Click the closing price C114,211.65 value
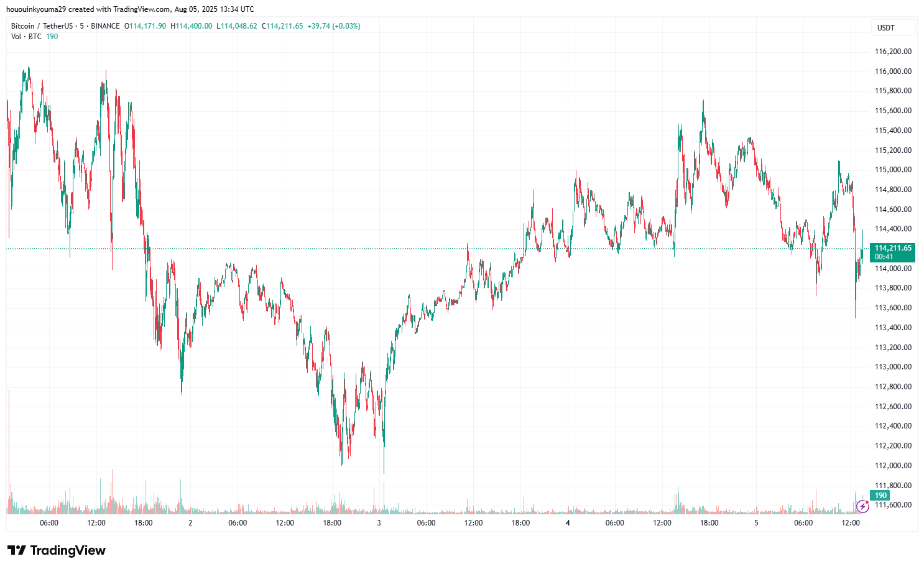924x569 pixels. 282,26
